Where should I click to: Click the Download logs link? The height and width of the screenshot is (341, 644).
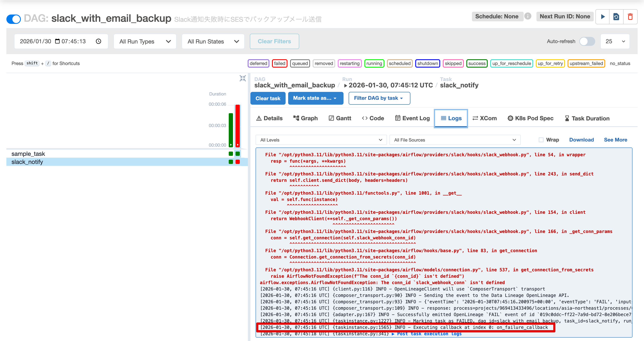[x=581, y=140]
